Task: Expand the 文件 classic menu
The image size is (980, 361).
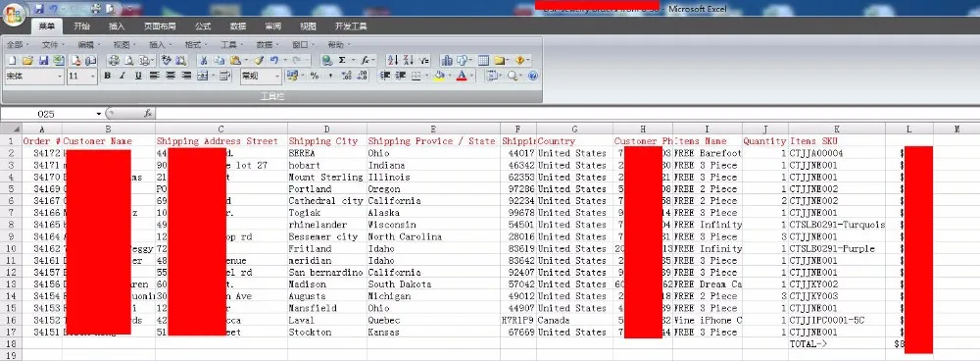Action: [53, 45]
